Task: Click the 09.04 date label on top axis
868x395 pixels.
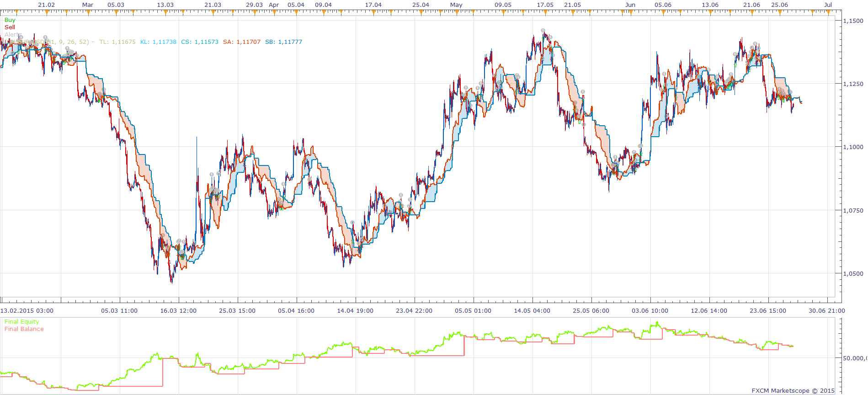Action: [x=323, y=5]
